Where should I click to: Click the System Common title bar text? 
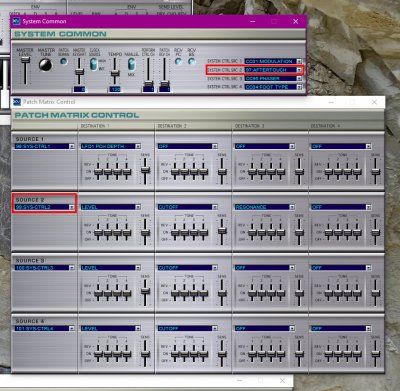click(44, 21)
